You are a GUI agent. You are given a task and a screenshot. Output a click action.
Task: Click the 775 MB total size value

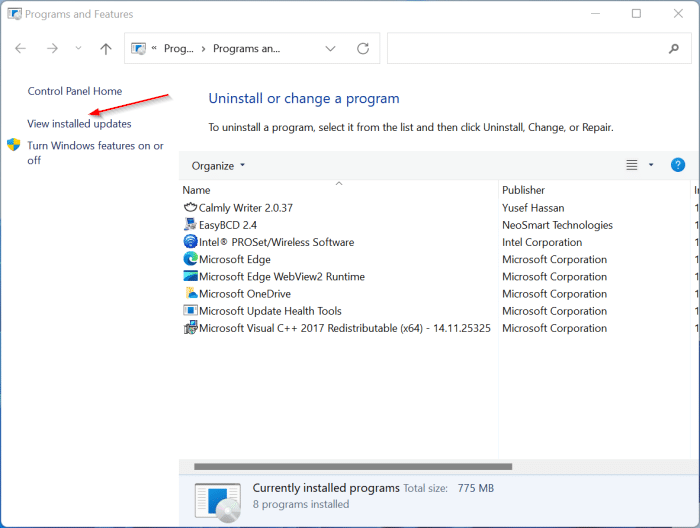pyautogui.click(x=475, y=488)
